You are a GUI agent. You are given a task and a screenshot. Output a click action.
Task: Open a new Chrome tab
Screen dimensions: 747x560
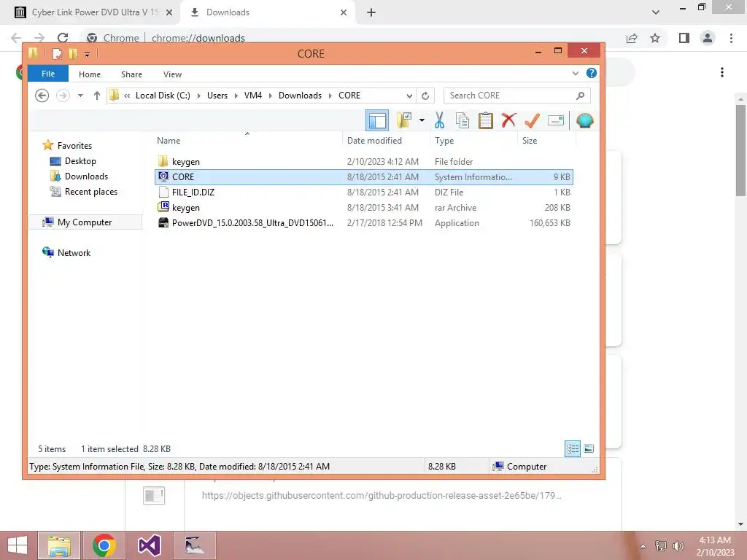click(x=371, y=13)
